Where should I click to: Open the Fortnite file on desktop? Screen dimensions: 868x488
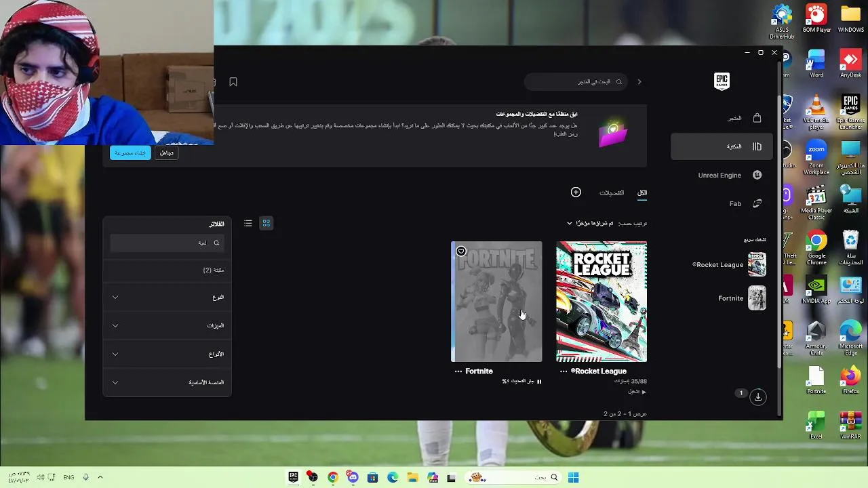pos(816,381)
